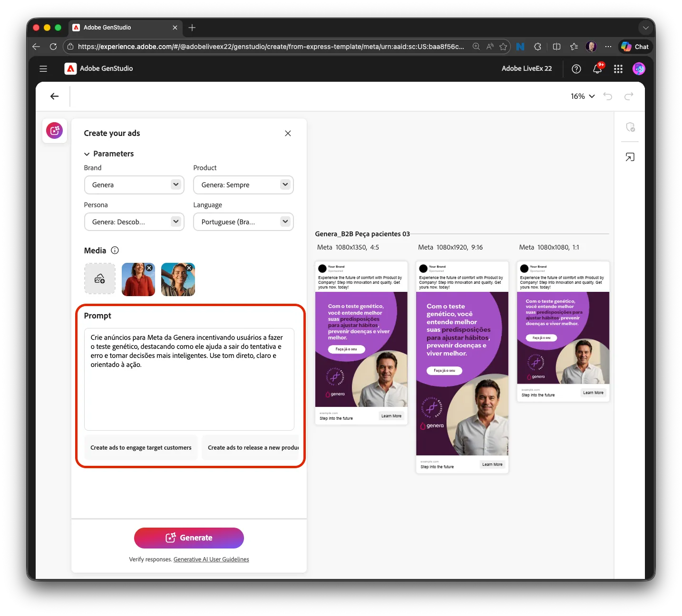
Task: Remove the smiling woman outdoor media image
Action: pos(189,268)
